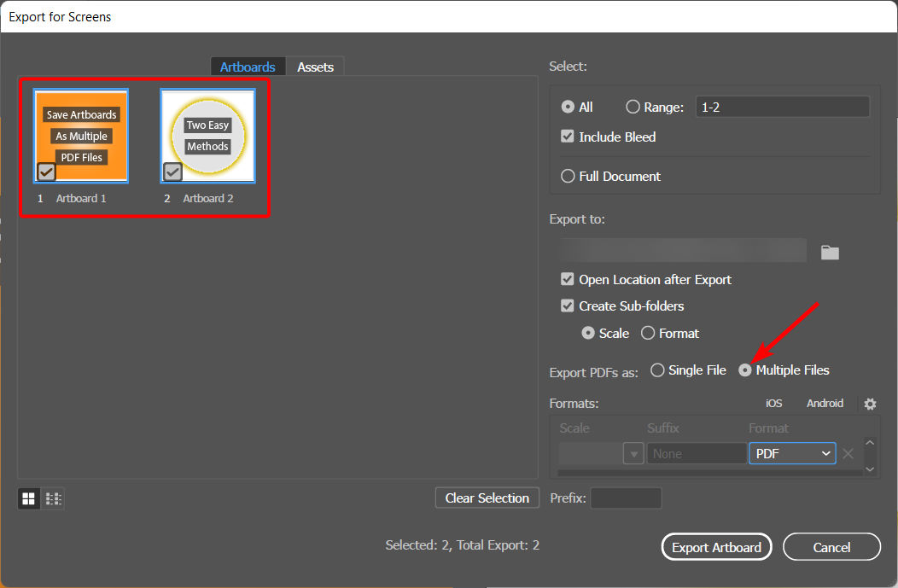Open the advanced format settings gear
898x588 pixels.
[x=870, y=404]
